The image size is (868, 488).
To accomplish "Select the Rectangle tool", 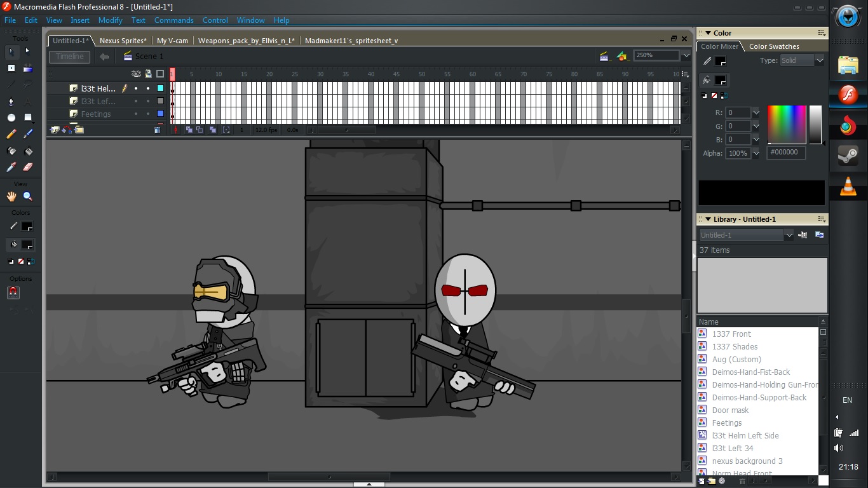I will click(28, 118).
